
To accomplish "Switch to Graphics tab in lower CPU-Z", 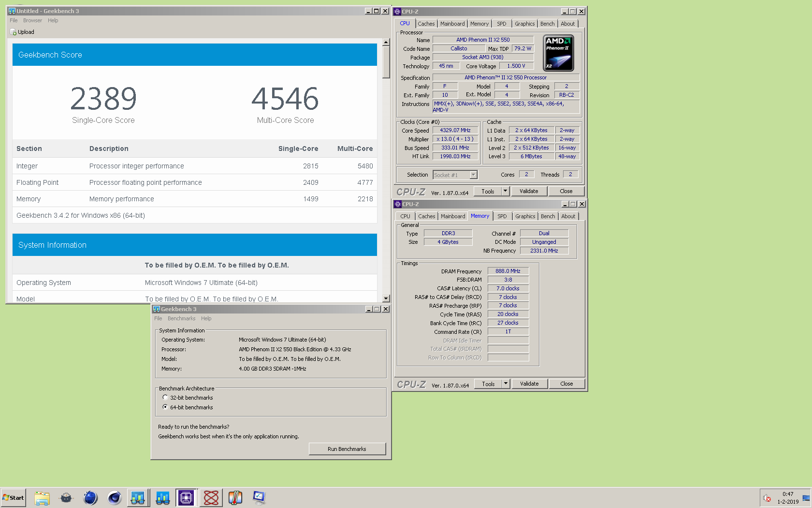I will tap(525, 216).
